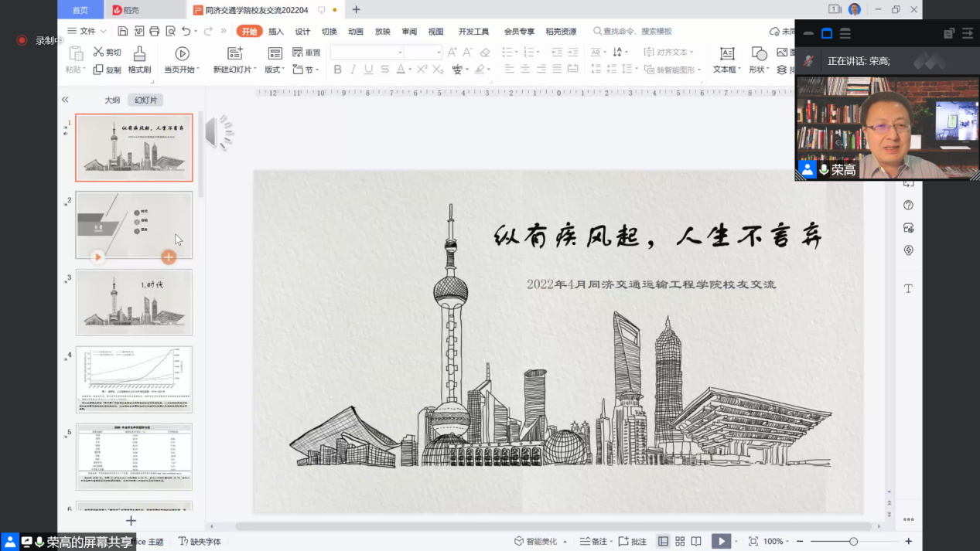Click the Notes (备注) button in status bar
The image size is (980, 551).
coord(594,541)
